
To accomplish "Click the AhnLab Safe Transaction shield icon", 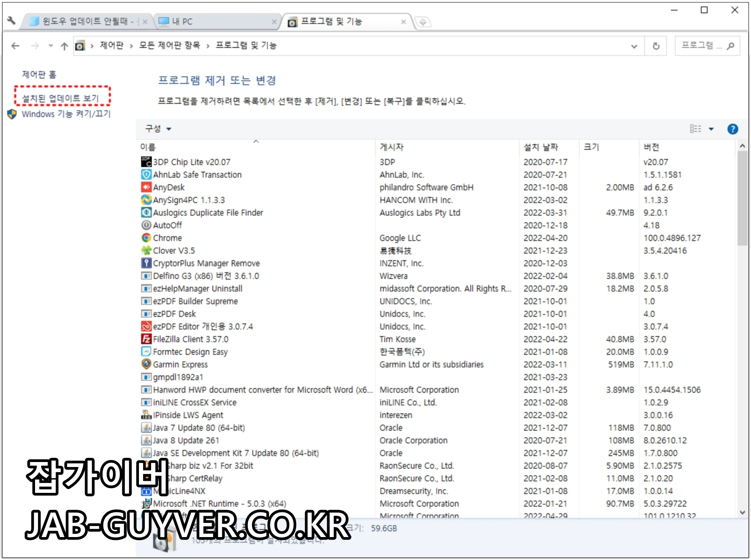I will point(146,174).
